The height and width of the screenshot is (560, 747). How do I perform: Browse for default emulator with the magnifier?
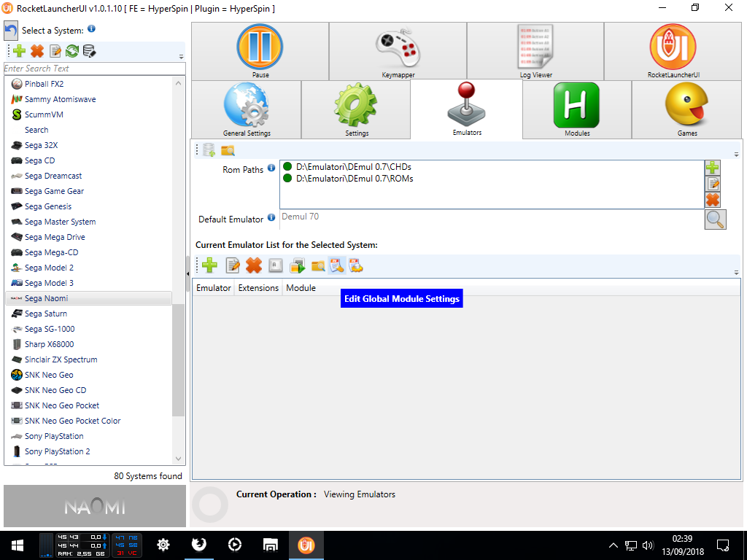715,219
